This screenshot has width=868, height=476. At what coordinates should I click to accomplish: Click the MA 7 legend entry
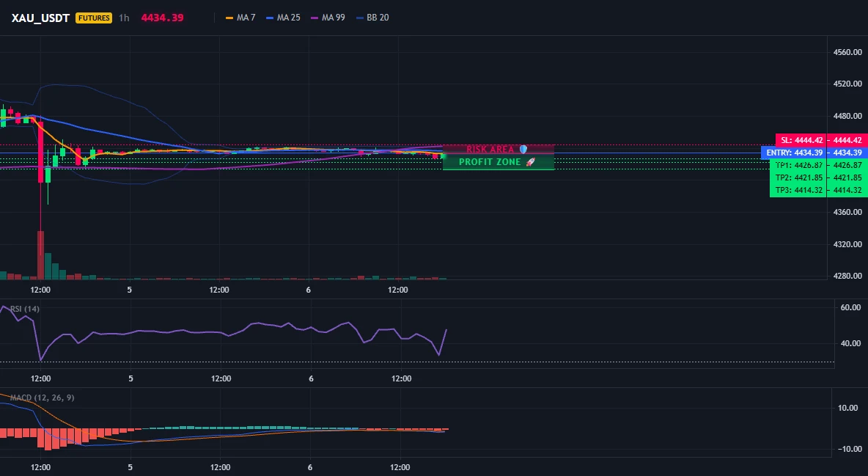coord(240,18)
